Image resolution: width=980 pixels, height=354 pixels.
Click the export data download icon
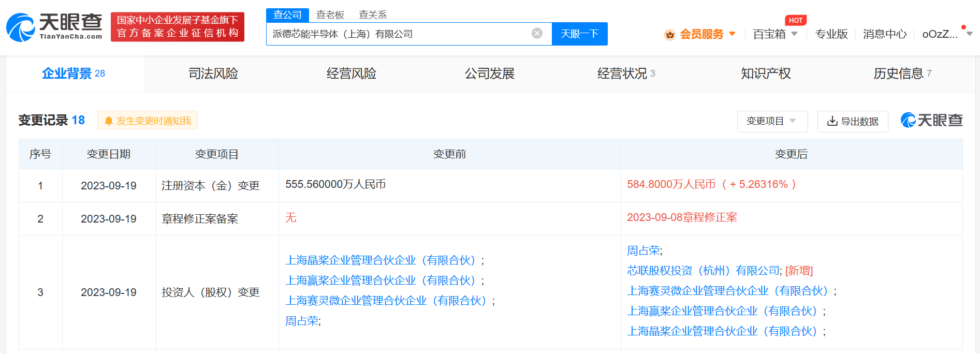[x=832, y=121]
